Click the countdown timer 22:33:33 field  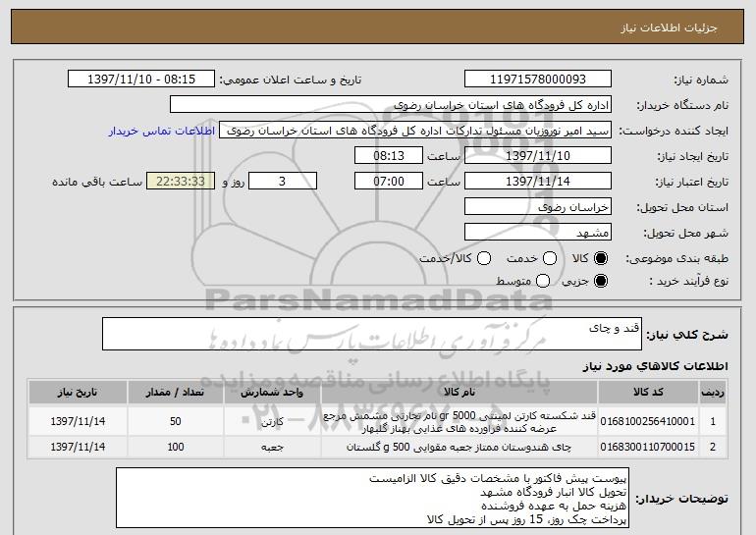pos(181,182)
